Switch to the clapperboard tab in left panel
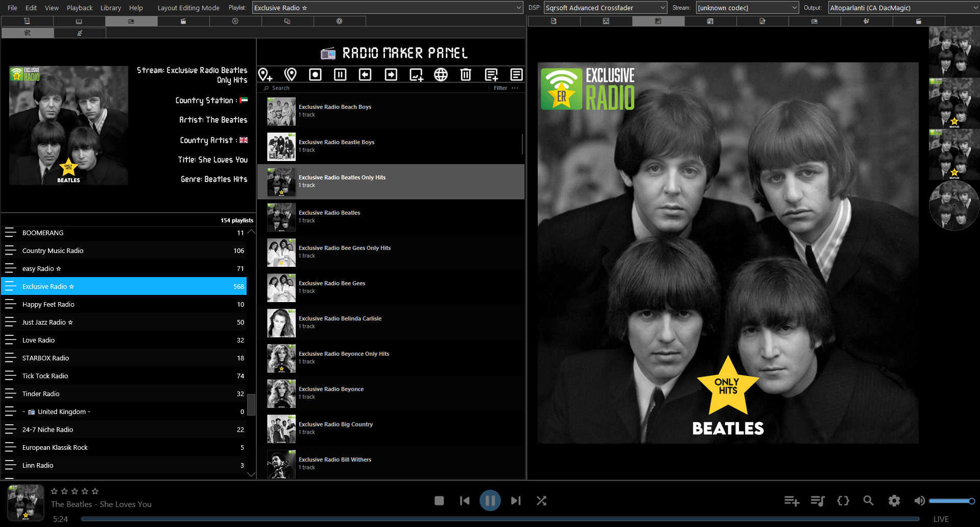 tap(183, 21)
